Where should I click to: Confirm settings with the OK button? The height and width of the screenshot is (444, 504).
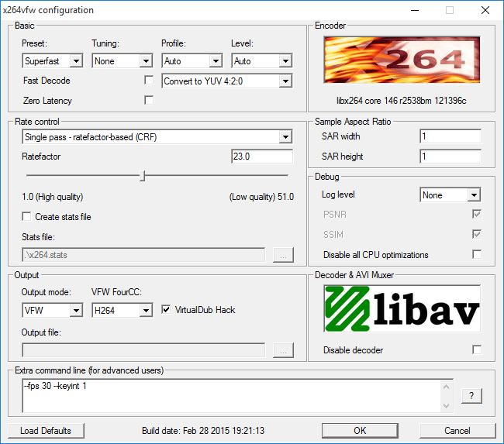click(x=360, y=431)
